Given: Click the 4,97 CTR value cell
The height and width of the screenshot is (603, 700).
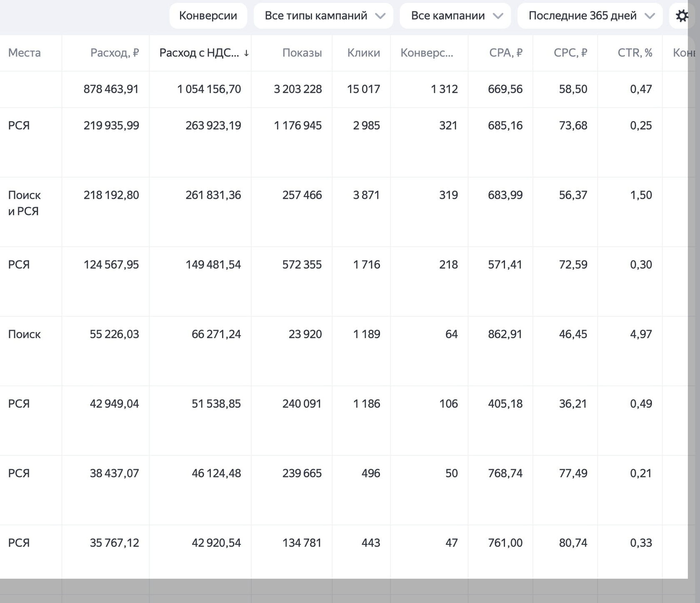Looking at the screenshot, I should tap(641, 334).
